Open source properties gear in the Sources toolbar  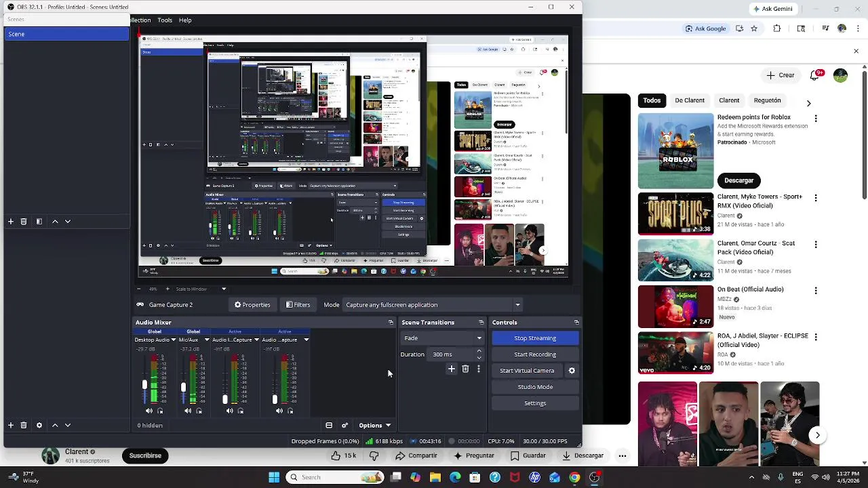tap(39, 426)
